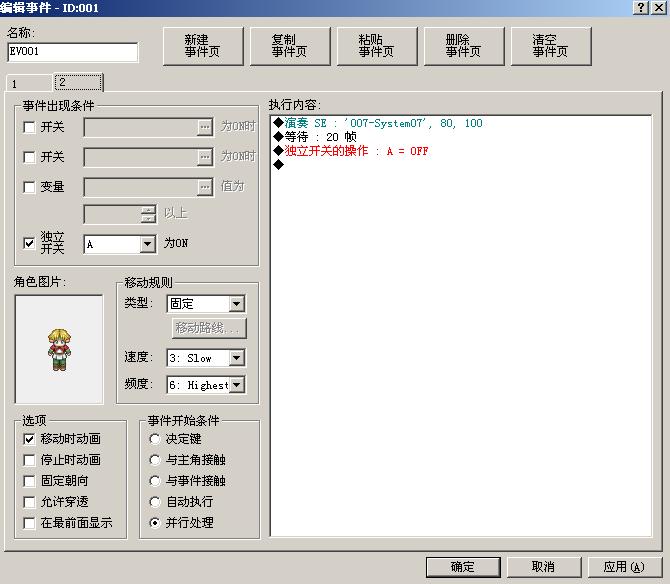Click the character sprite graphic preview
This screenshot has width=670, height=584.
coord(59,349)
